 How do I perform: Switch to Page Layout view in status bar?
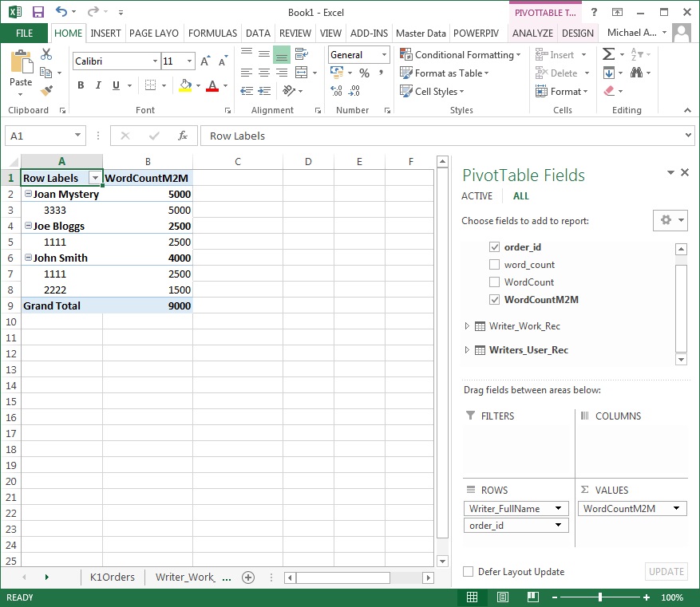pyautogui.click(x=503, y=597)
